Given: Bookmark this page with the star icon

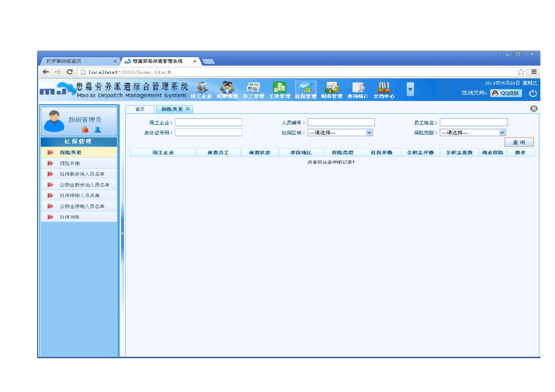Looking at the screenshot, I should pyautogui.click(x=521, y=72).
